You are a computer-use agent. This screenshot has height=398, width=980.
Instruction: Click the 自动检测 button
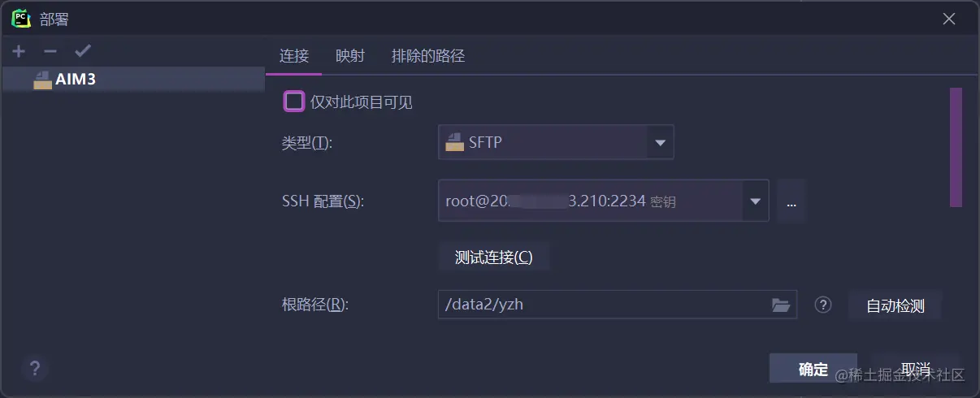(x=895, y=306)
